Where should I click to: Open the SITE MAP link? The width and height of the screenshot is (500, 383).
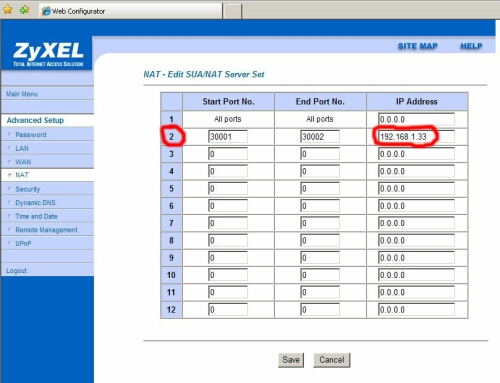[x=418, y=46]
